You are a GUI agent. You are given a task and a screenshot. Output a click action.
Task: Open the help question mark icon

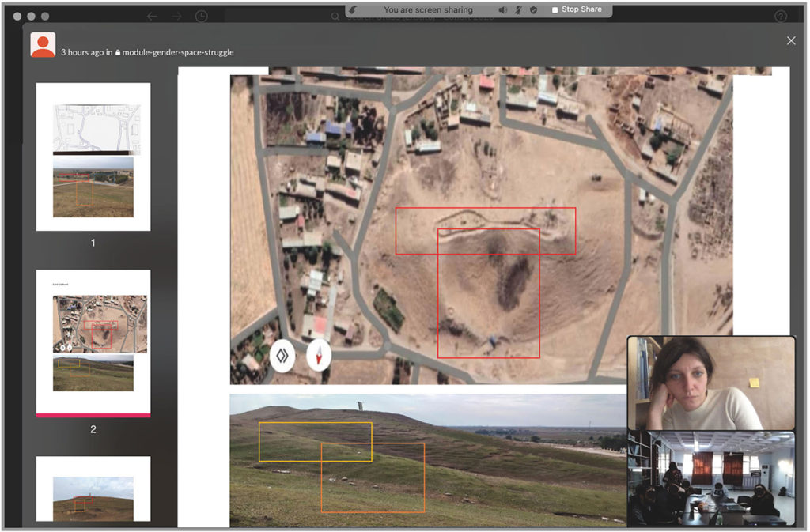[x=781, y=17]
